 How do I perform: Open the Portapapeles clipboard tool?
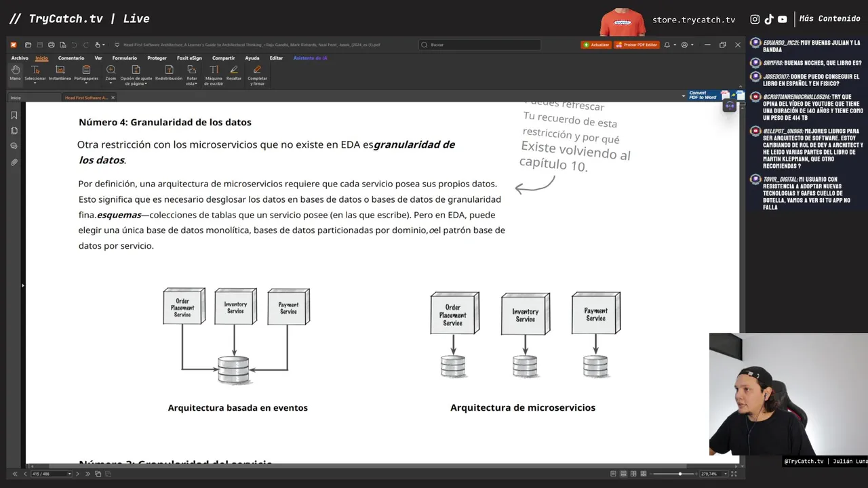tap(86, 73)
